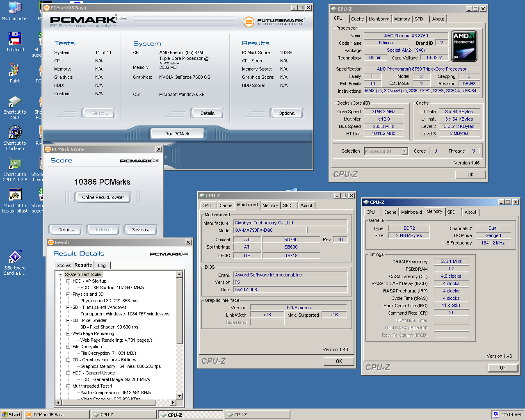
Task: Click the system tray icon next to the clock
Action: pyautogui.click(x=496, y=415)
